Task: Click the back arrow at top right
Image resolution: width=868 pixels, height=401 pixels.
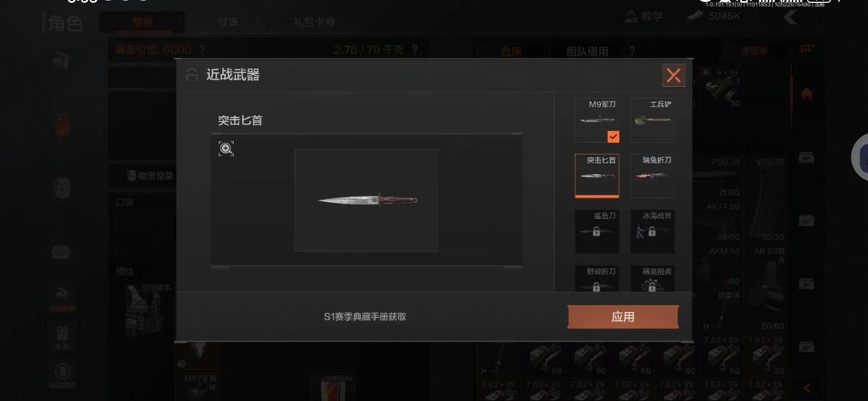Action: tap(790, 17)
